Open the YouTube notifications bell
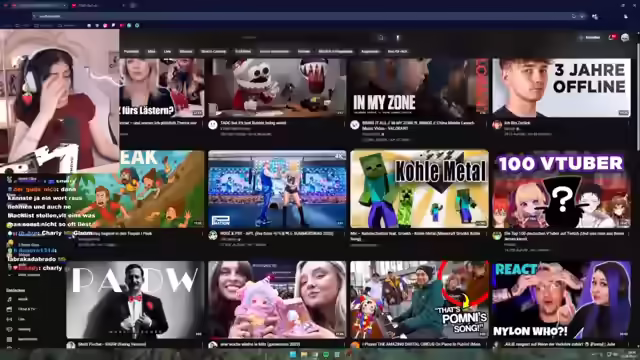This screenshot has width=640, height=360. pyautogui.click(x=612, y=38)
